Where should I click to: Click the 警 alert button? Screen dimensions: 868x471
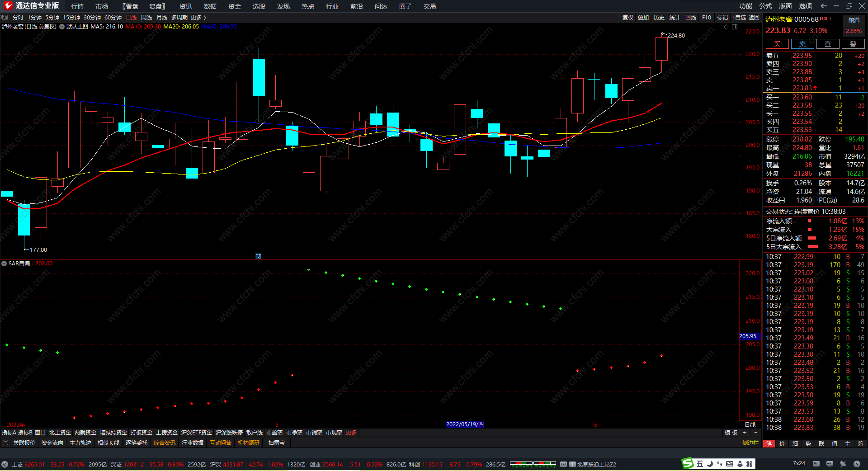click(x=853, y=44)
